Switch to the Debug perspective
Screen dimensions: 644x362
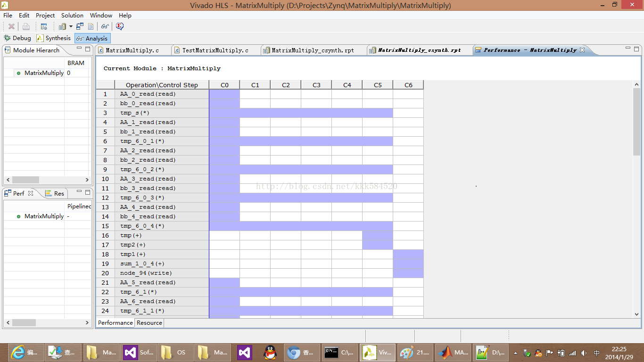(x=17, y=38)
